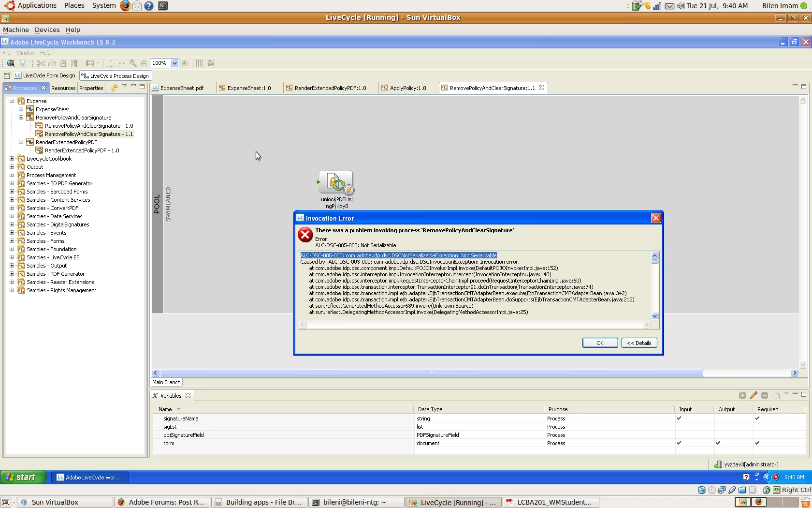
Task: Click the volume speaker icon in top panel
Action: (681, 6)
